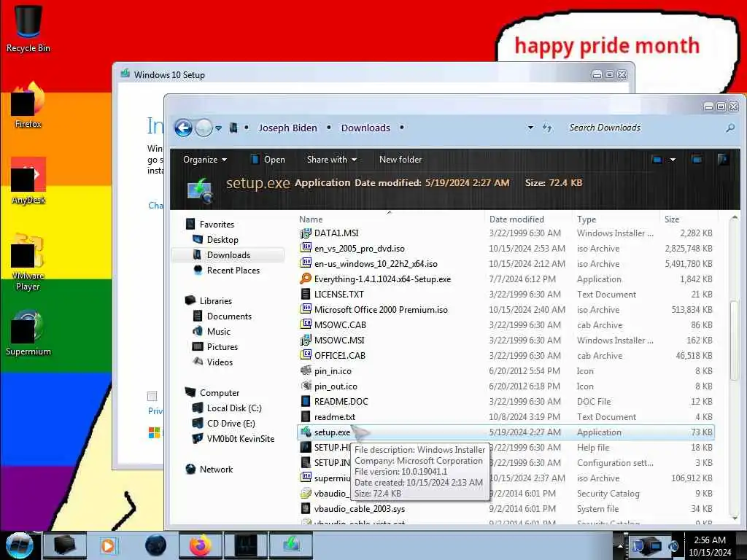Select vbaudio_cable_2003.sys file
The width and height of the screenshot is (747, 560).
pyautogui.click(x=359, y=508)
